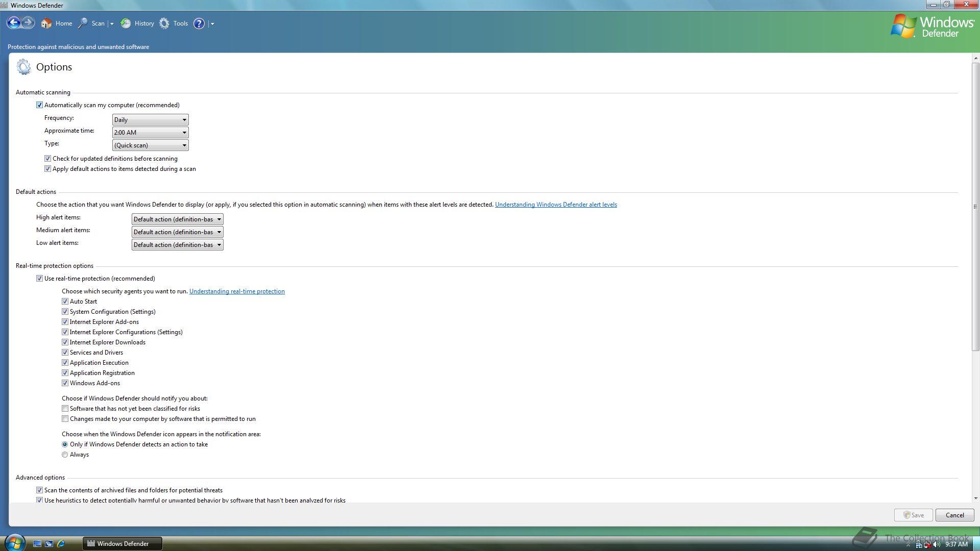Click the volume speaker tray icon
Screen dimensions: 980x551
coord(937,544)
